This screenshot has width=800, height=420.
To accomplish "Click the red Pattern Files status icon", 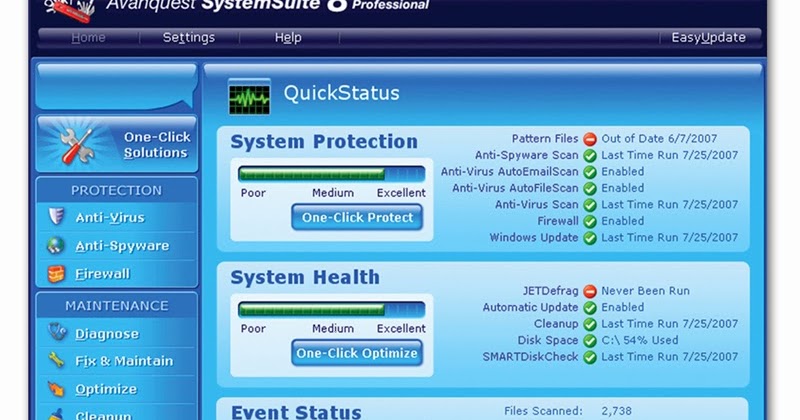I will coord(590,139).
